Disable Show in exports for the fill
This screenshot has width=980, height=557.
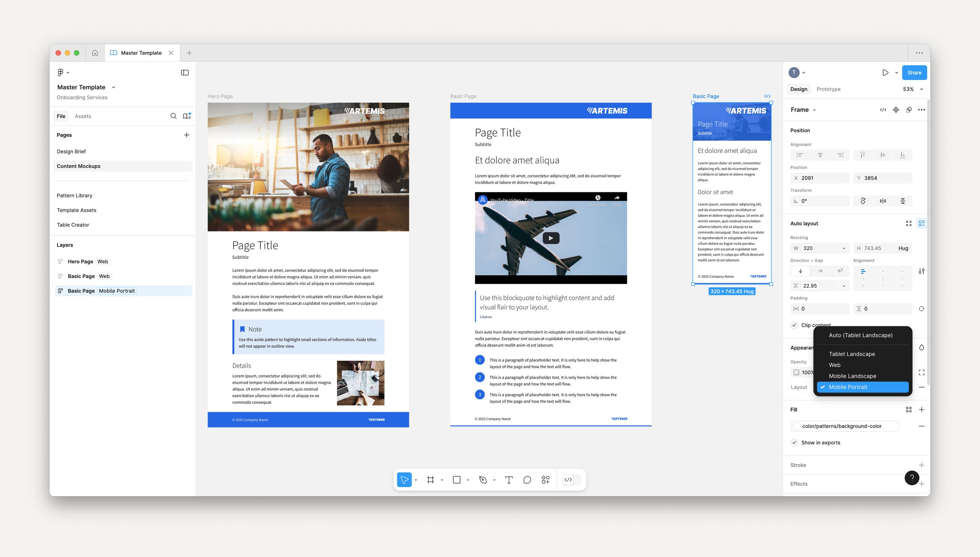[794, 442]
